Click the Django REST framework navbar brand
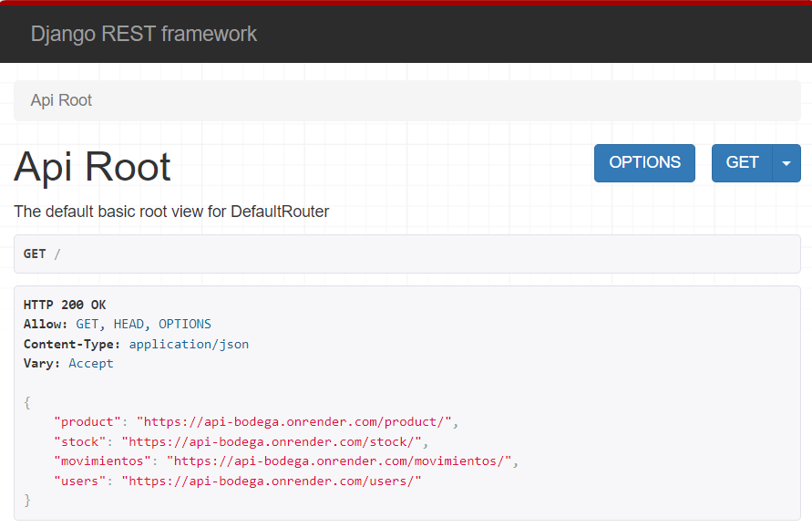Image resolution: width=812 pixels, height=528 pixels. (x=144, y=34)
